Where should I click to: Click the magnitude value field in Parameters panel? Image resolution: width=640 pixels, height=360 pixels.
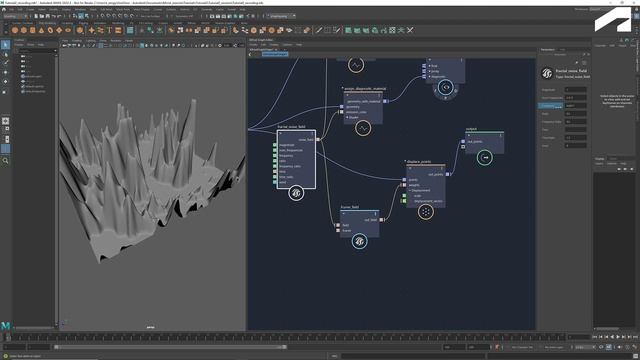(x=576, y=89)
